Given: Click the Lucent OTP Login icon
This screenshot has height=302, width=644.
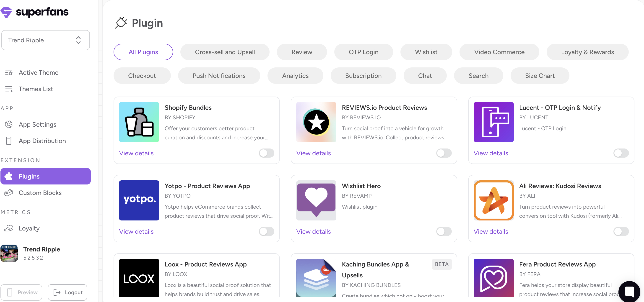Looking at the screenshot, I should click(493, 122).
